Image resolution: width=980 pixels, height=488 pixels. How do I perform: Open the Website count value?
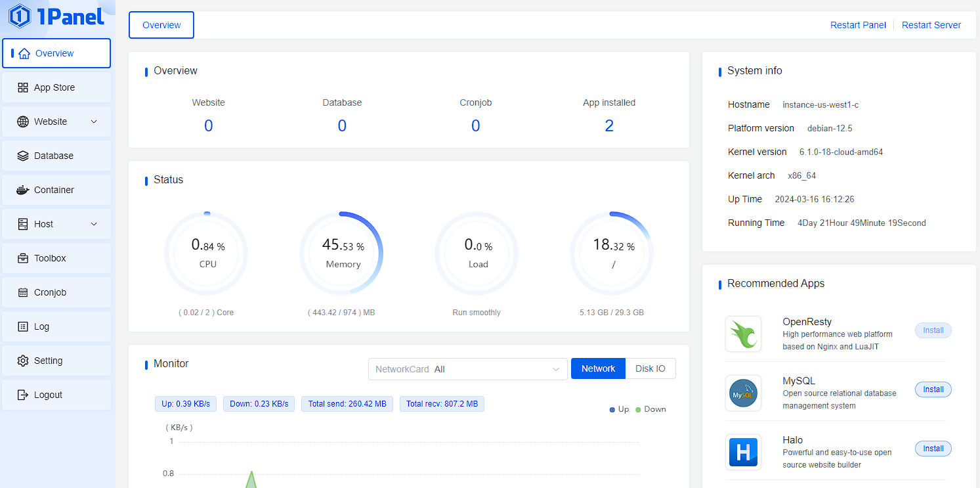(209, 125)
